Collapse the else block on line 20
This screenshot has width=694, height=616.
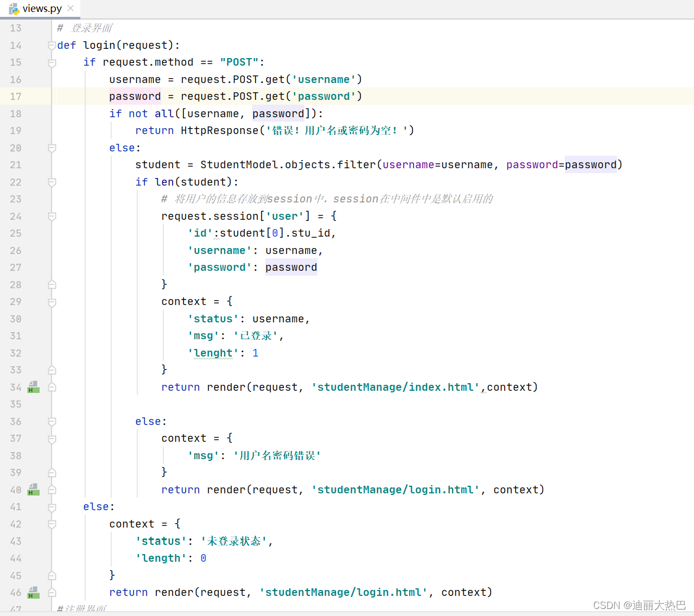[x=52, y=148]
